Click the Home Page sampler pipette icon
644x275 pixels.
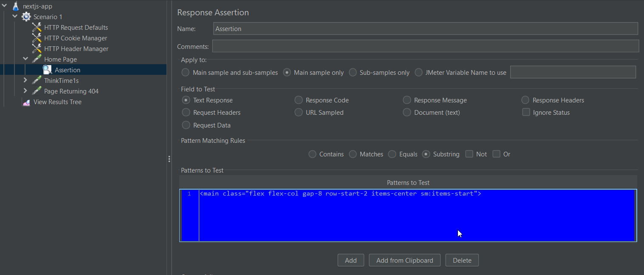point(37,60)
